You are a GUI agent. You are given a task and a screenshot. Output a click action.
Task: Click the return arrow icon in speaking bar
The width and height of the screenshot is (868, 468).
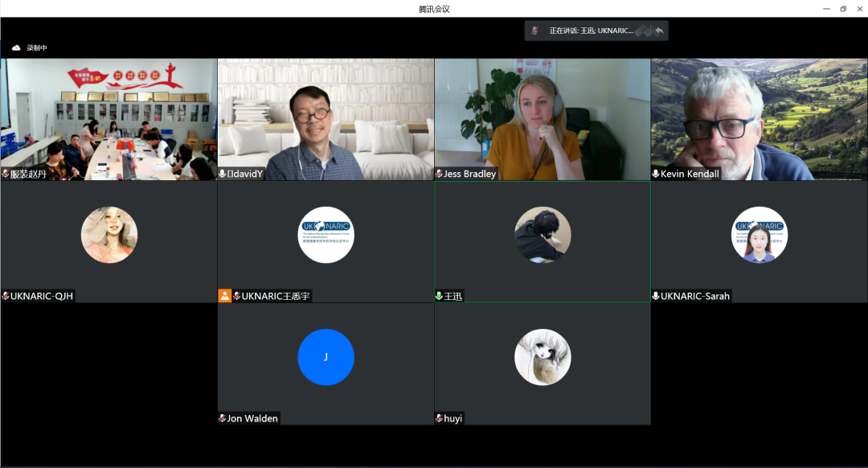click(x=659, y=31)
